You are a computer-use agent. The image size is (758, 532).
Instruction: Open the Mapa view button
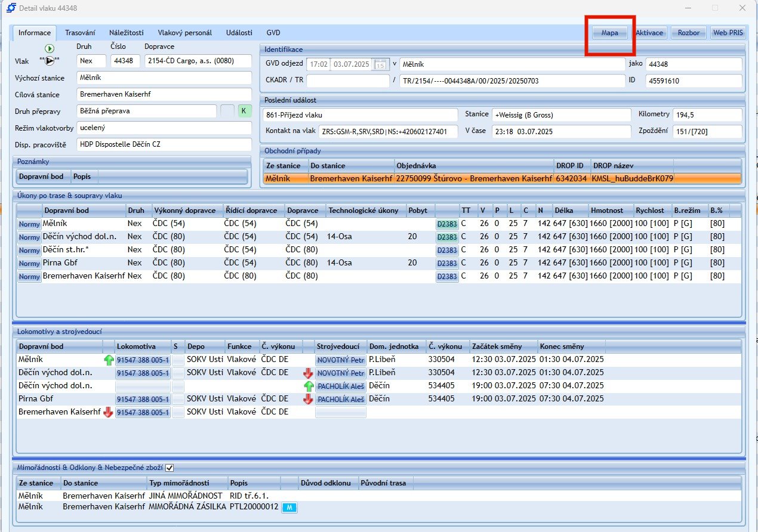609,33
